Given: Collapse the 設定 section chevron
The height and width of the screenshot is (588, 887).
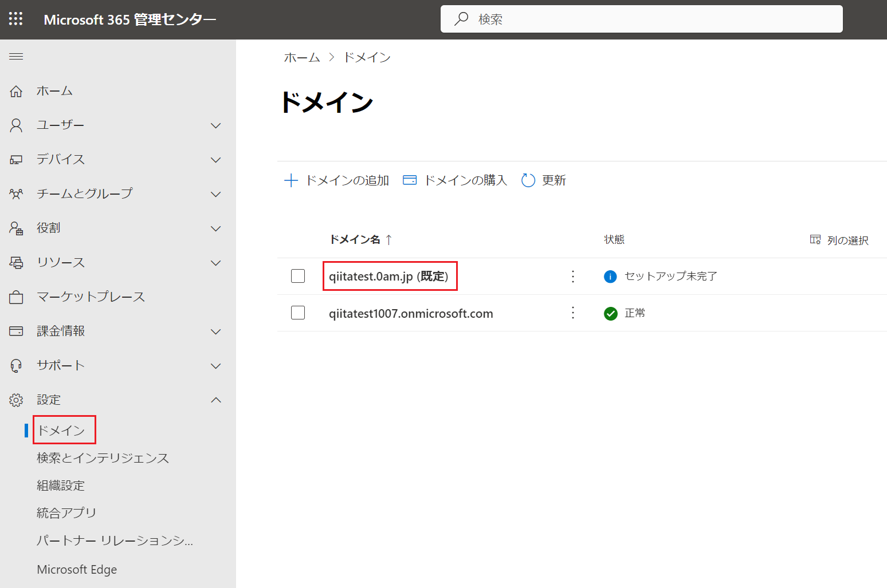Looking at the screenshot, I should 216,400.
